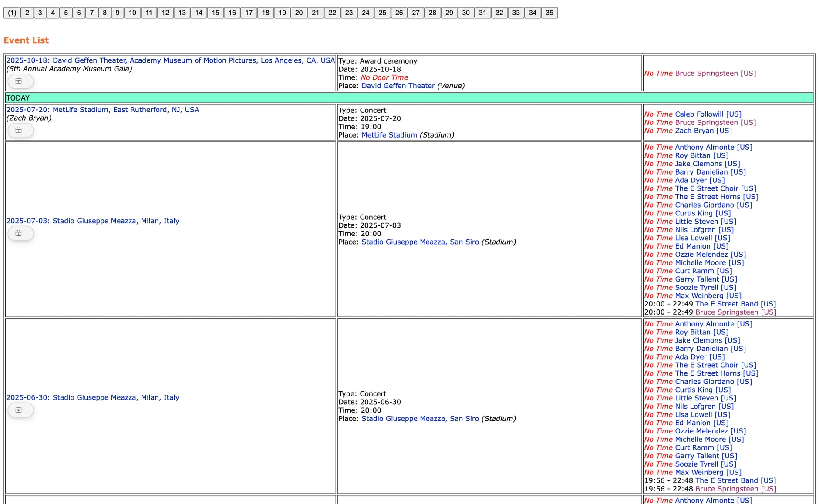
Task: Go to page 2 of results
Action: (x=27, y=13)
